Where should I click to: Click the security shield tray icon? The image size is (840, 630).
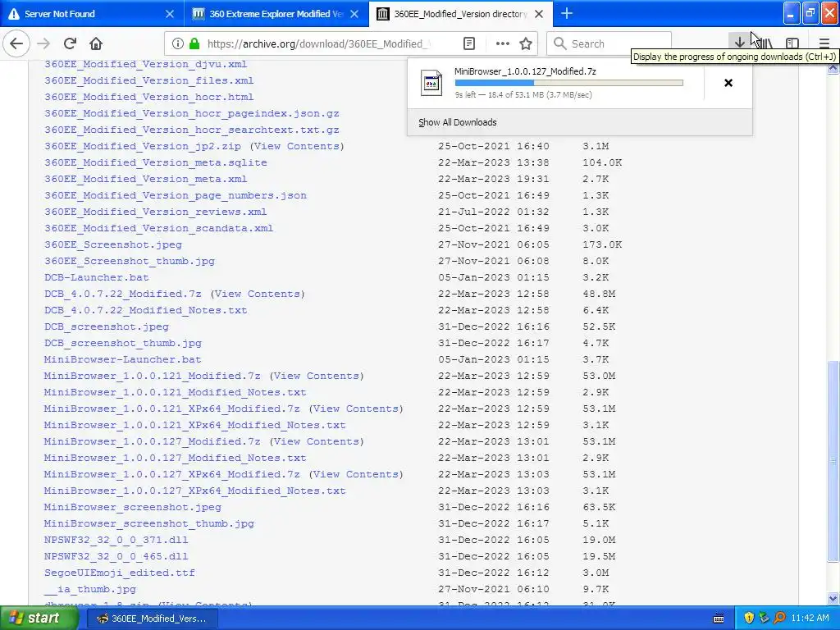click(x=749, y=619)
